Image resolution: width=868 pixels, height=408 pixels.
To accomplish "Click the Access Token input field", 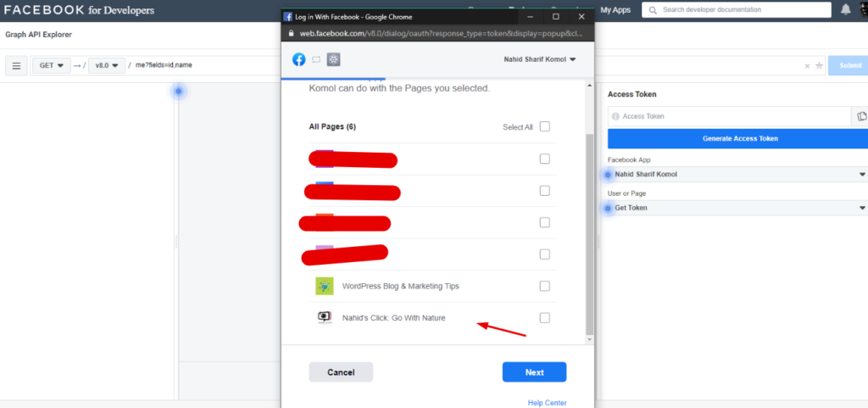I will 729,116.
